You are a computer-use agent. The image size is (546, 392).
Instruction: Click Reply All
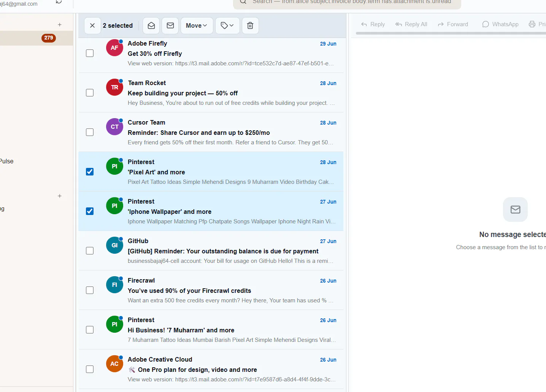tap(411, 24)
